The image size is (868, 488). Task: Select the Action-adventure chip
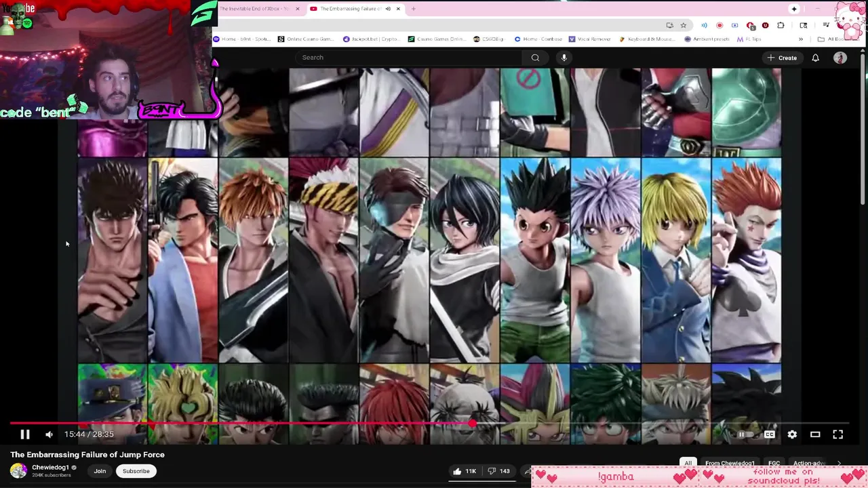coord(808,464)
